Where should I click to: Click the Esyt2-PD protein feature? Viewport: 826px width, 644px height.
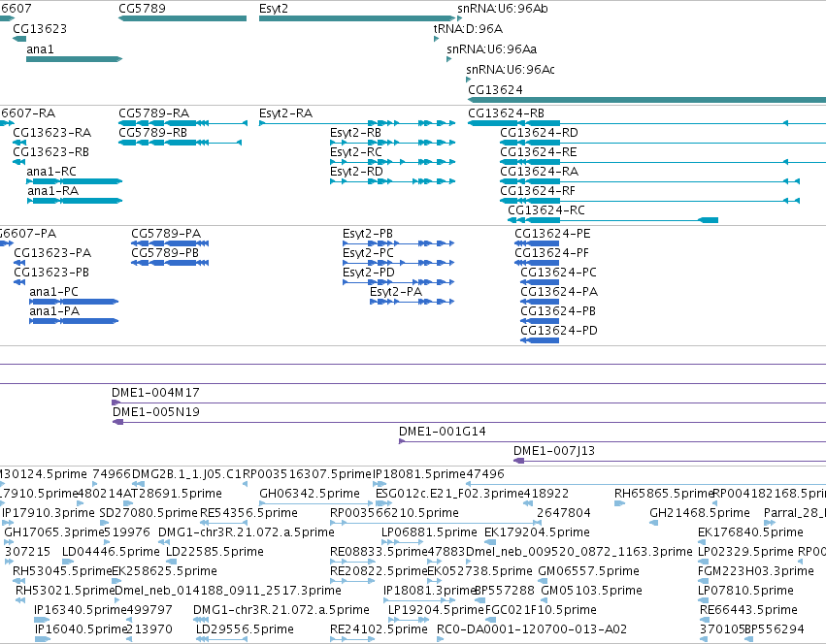398,282
